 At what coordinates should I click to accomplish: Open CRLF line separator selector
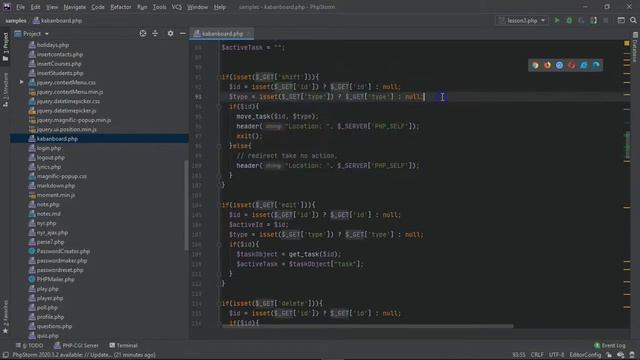[x=537, y=355]
